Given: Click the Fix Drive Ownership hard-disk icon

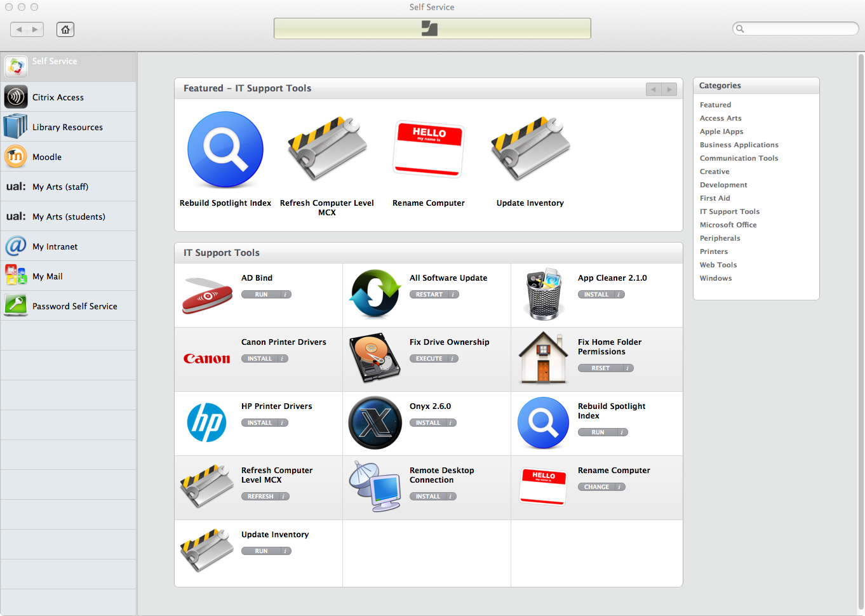Looking at the screenshot, I should click(375, 358).
